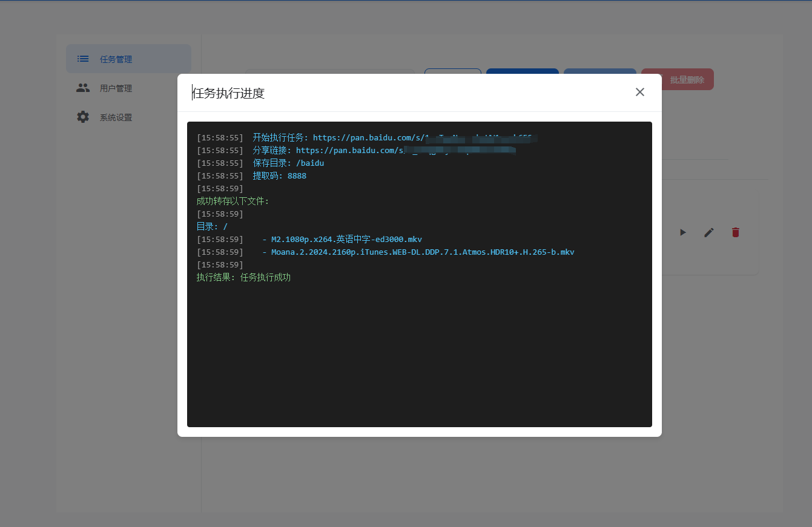
Task: Click the edit task pencil icon
Action: (x=709, y=232)
